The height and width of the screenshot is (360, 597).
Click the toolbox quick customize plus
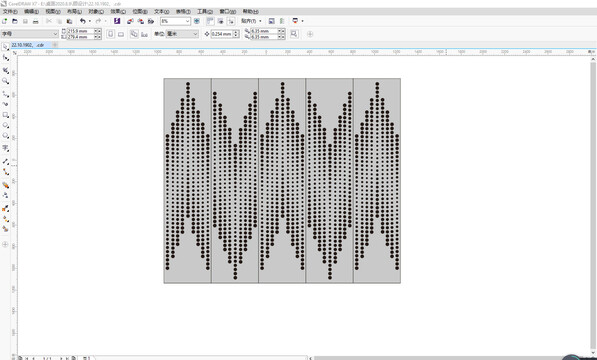tap(5, 244)
